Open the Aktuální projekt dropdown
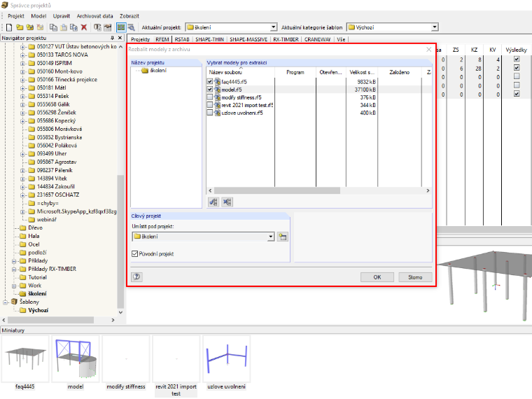The image size is (532, 399). point(274,27)
